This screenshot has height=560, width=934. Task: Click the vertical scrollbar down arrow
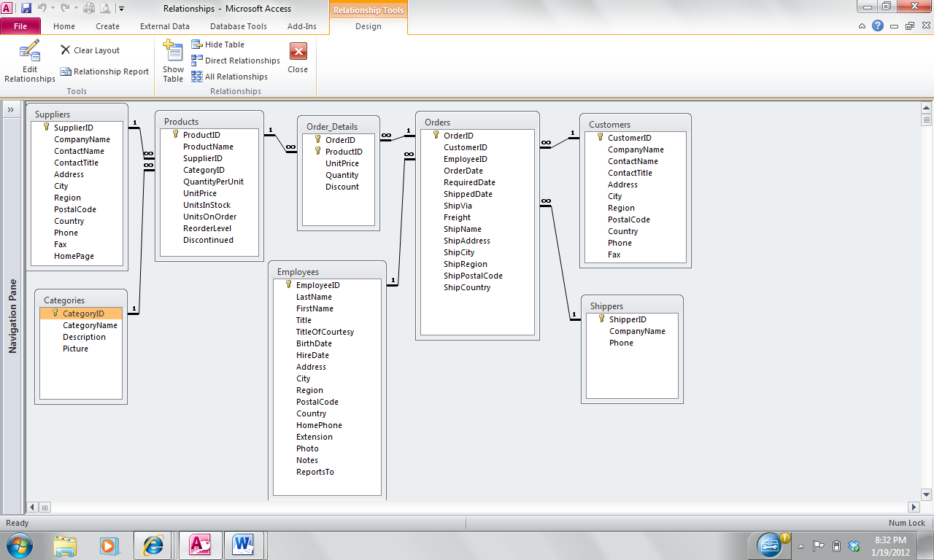tap(926, 494)
